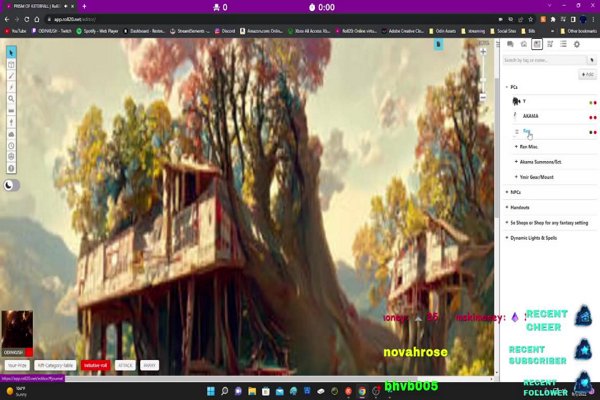Bookmark page with star icon
This screenshot has height=400, width=600.
click(x=530, y=19)
